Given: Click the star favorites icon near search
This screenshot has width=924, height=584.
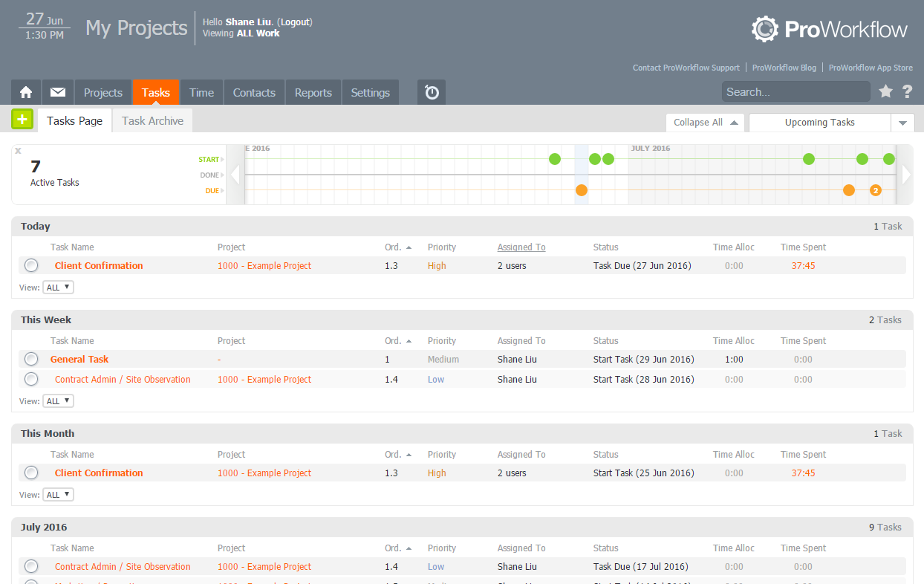Looking at the screenshot, I should coord(885,91).
